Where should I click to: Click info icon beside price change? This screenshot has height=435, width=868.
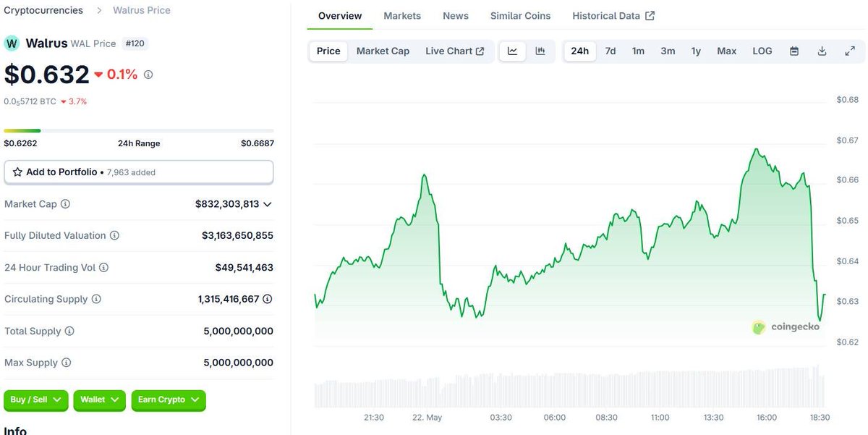point(148,75)
